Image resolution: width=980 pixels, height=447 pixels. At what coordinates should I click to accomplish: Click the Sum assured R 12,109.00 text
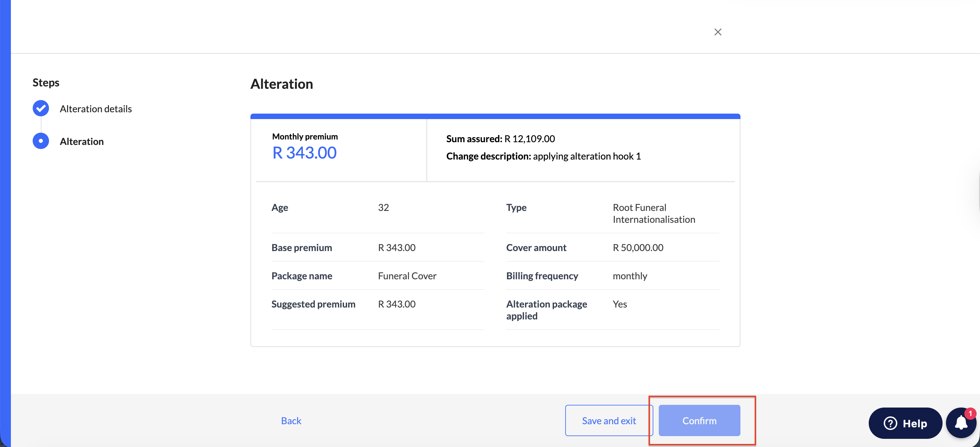pyautogui.click(x=500, y=138)
